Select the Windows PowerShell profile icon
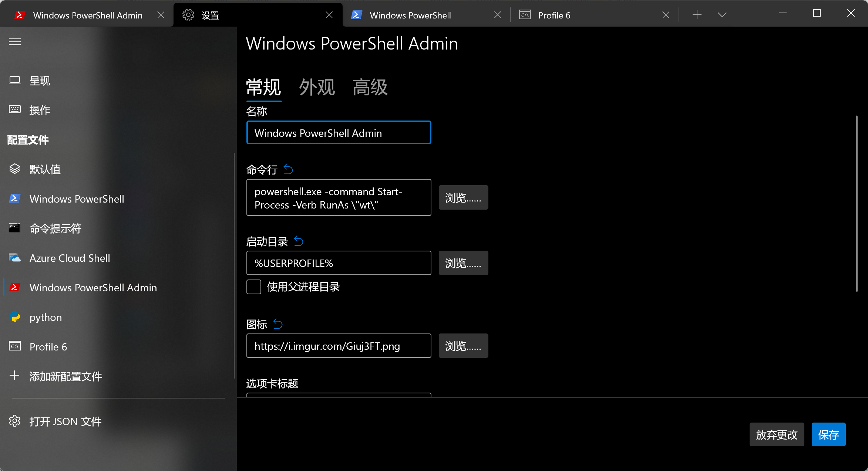Screen dimensions: 868x471 click(x=14, y=199)
